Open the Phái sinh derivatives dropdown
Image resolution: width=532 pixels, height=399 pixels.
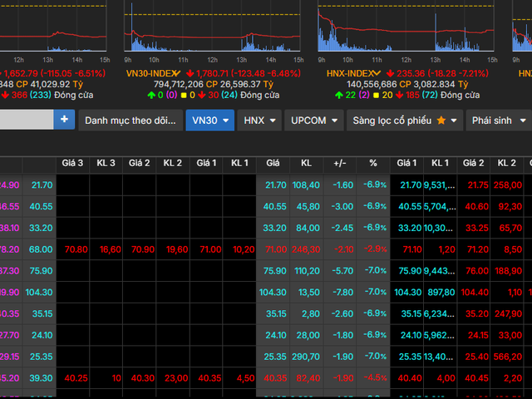(497, 121)
